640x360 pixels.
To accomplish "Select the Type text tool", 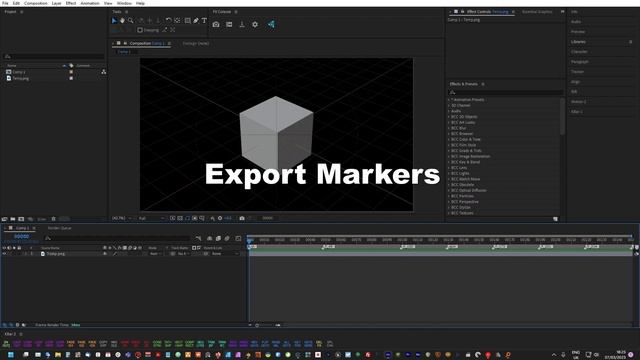I will click(x=204, y=20).
